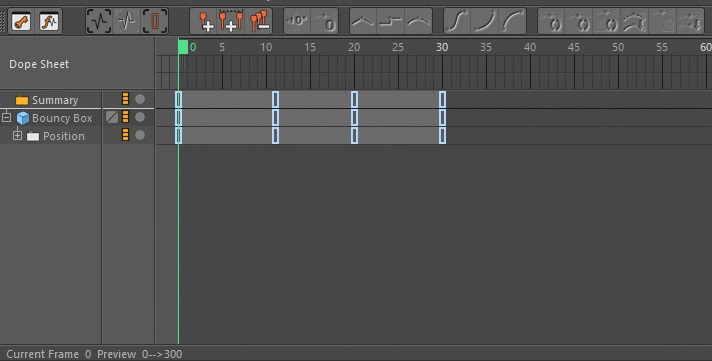This screenshot has width=712, height=361.
Task: Set step interpolation with the stair icon
Action: 391,21
